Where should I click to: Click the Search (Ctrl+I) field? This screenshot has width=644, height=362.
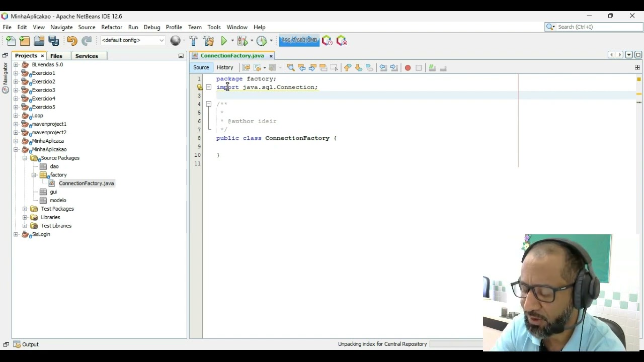click(594, 27)
